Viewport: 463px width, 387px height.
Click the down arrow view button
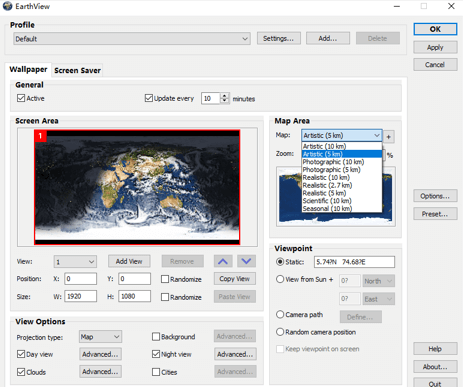click(x=246, y=261)
